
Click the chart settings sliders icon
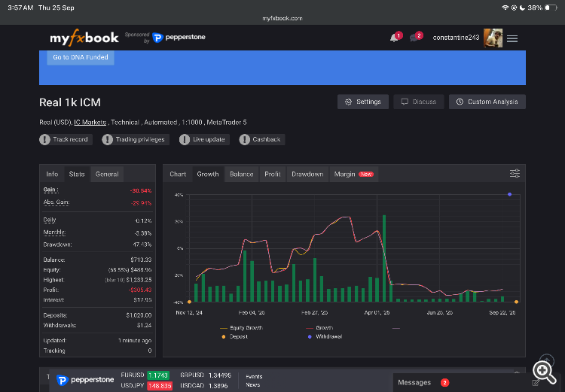point(515,174)
